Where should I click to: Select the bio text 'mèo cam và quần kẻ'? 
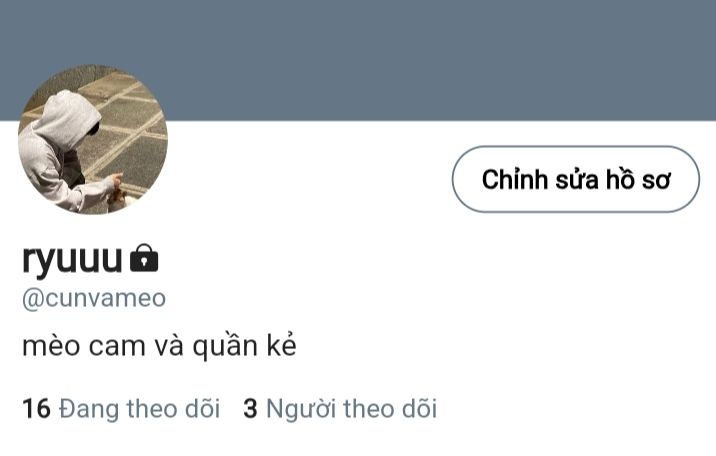[x=159, y=346]
